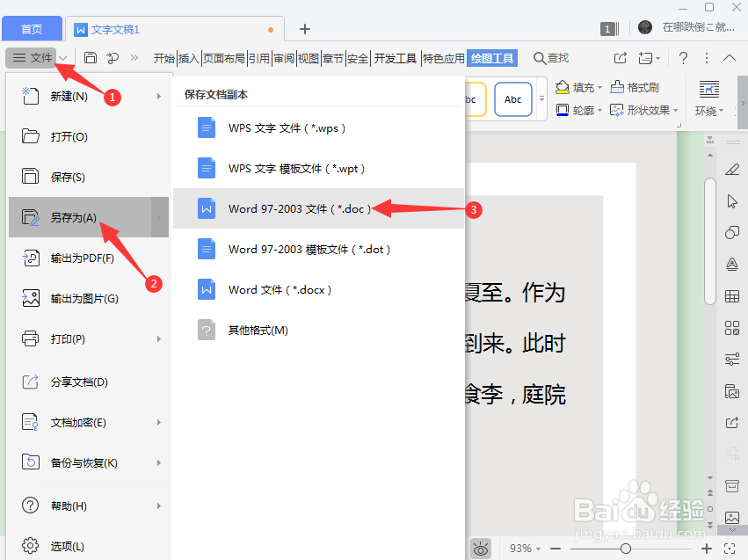748x560 pixels.
Task: Switch to the 首页 (Home) tab
Action: tap(32, 28)
